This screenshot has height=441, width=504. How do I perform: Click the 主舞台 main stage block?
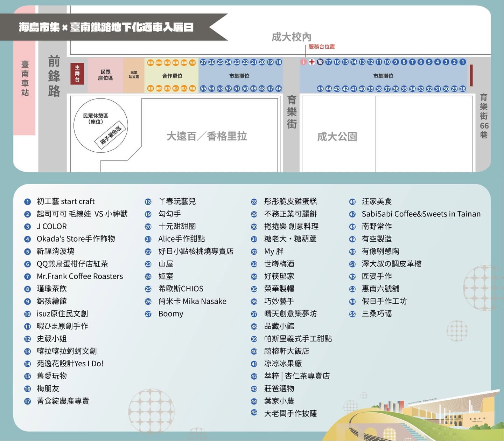77,74
